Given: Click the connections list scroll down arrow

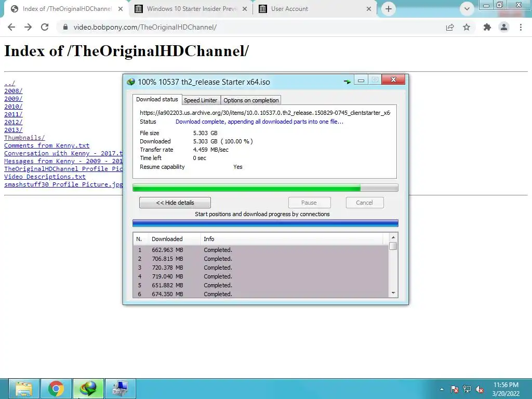Looking at the screenshot, I should pyautogui.click(x=393, y=293).
